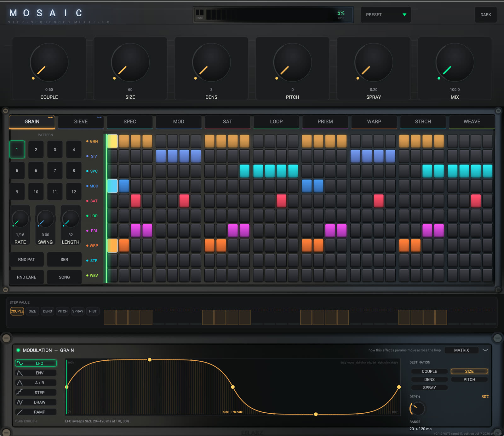
Task: Set modulation destination to DENS
Action: [x=429, y=380]
